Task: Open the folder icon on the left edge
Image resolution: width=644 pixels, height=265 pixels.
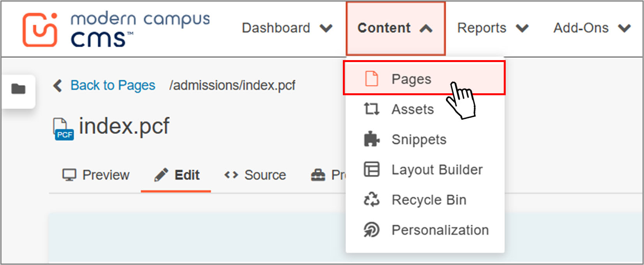Action: click(18, 89)
